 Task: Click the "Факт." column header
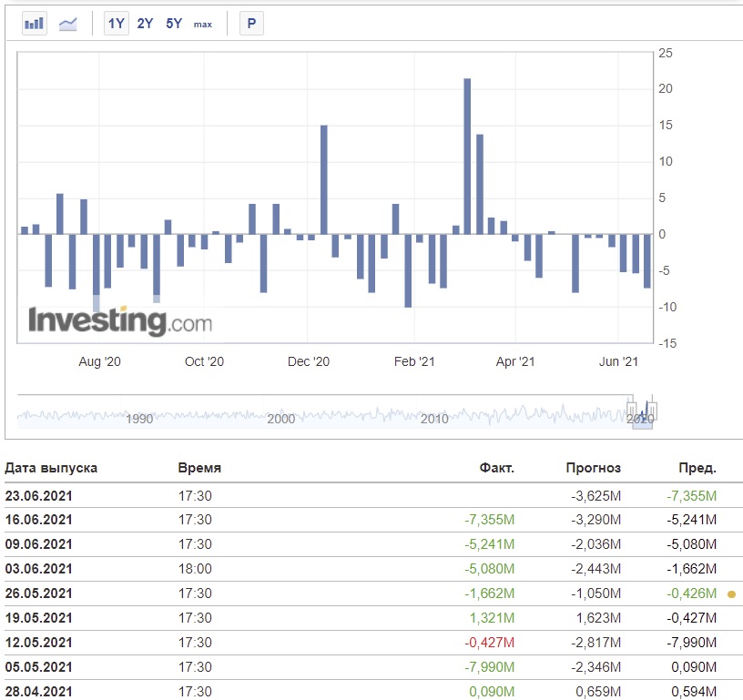click(x=496, y=468)
